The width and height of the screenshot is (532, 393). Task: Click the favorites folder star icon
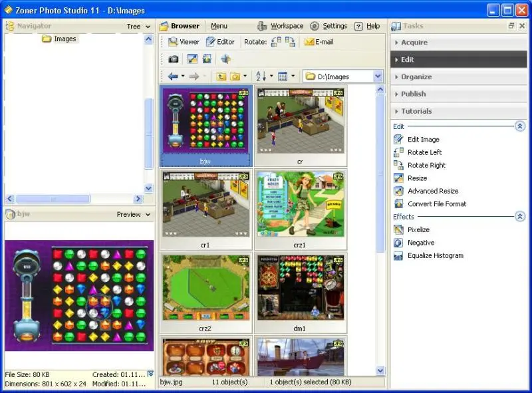(x=235, y=76)
